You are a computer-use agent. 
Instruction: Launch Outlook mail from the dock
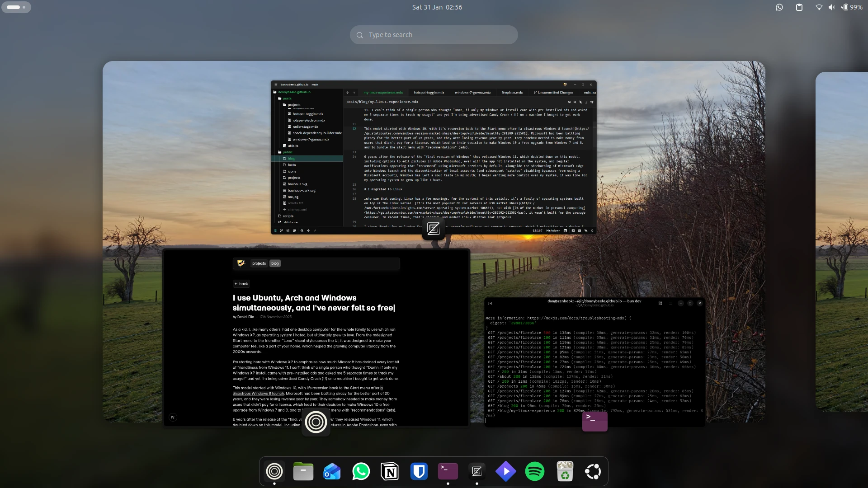click(332, 472)
